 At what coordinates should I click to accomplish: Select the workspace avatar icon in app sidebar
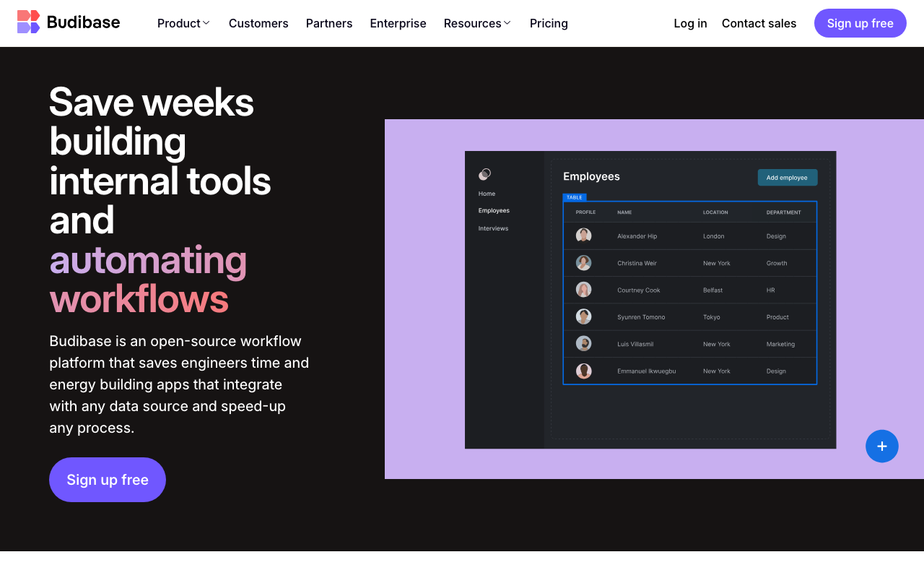[x=484, y=174]
